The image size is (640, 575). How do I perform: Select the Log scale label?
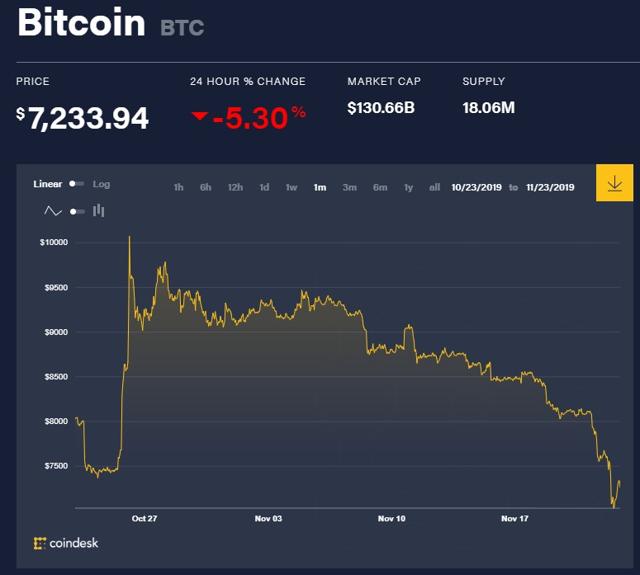point(101,184)
